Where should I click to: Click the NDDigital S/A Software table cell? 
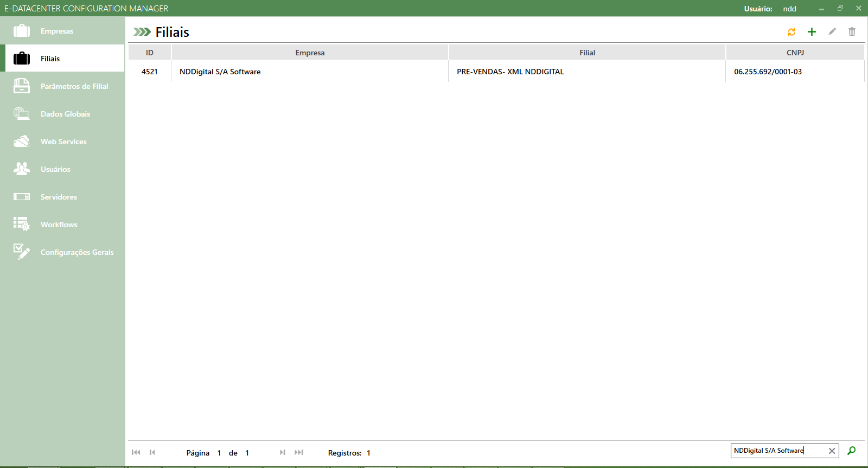pos(310,72)
